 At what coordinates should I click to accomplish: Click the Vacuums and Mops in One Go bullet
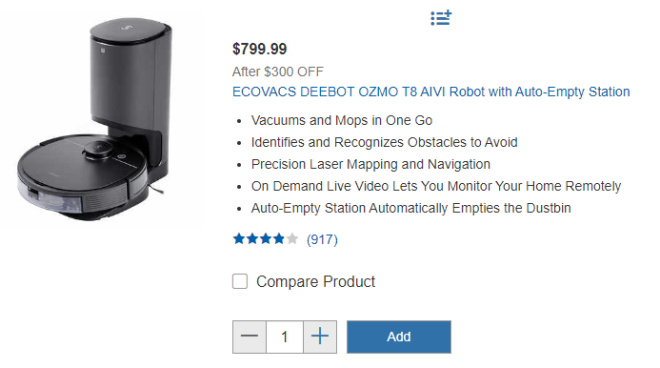pyautogui.click(x=342, y=120)
